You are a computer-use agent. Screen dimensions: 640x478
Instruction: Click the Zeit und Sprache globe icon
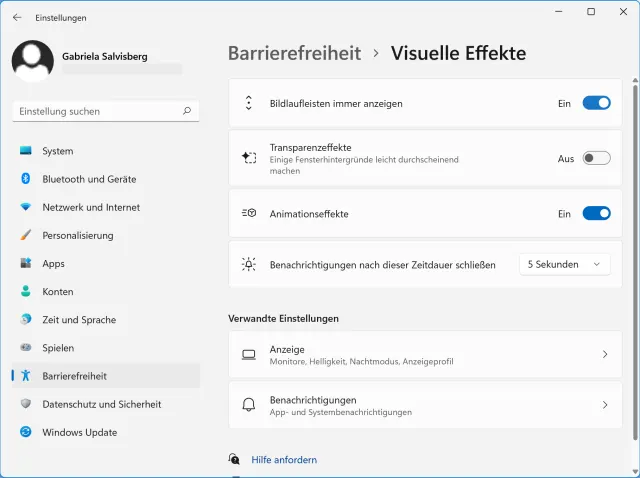coord(26,320)
